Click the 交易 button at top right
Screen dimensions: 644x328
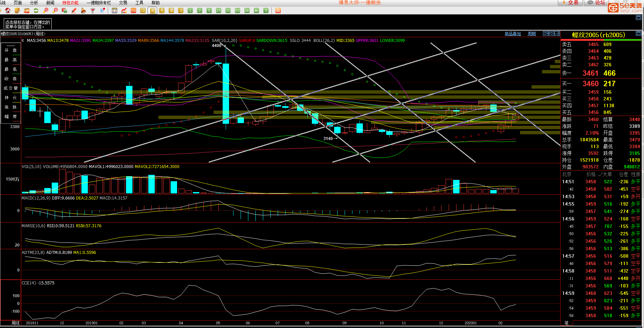pyautogui.click(x=570, y=3)
